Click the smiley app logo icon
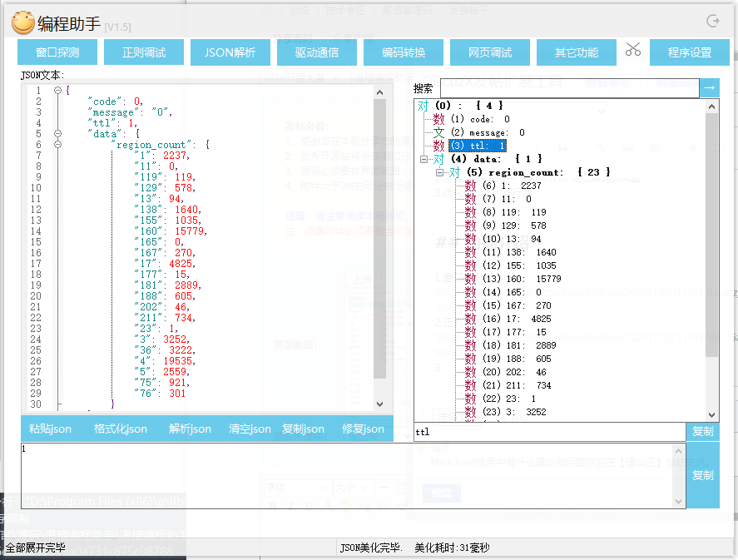Screen dimensions: 738x560 (22, 22)
